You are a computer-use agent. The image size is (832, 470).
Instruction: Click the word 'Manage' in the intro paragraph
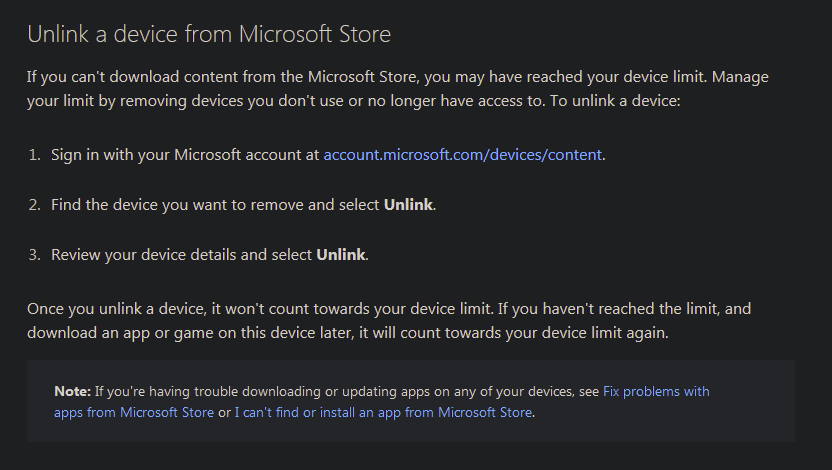740,77
